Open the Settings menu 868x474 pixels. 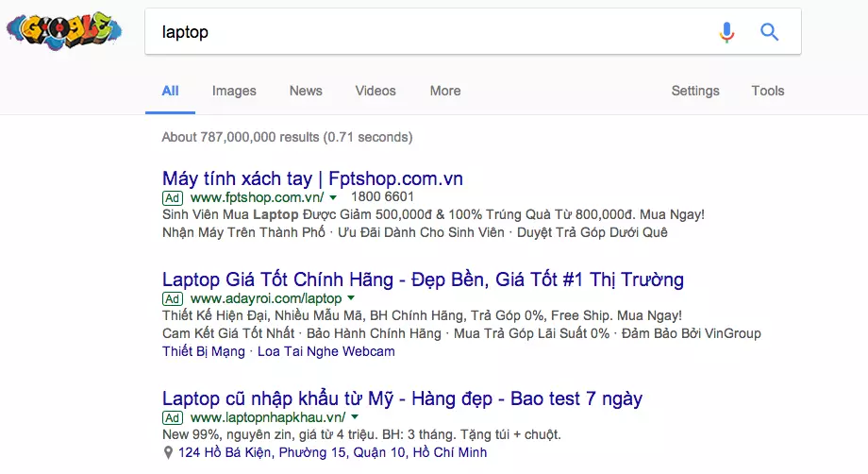coord(695,91)
